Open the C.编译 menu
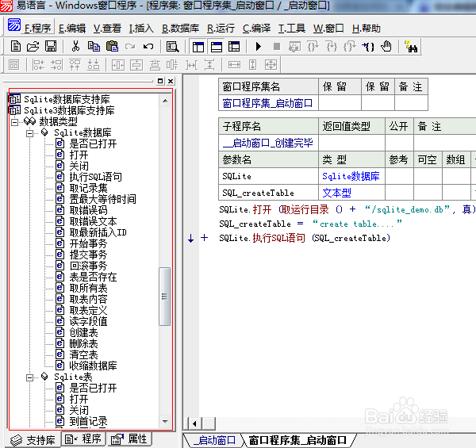476x448 pixels. point(256,29)
